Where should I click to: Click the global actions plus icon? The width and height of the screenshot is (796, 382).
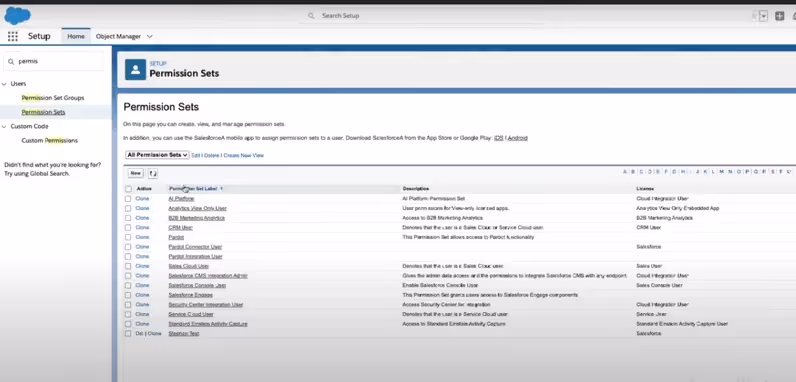pyautogui.click(x=779, y=16)
